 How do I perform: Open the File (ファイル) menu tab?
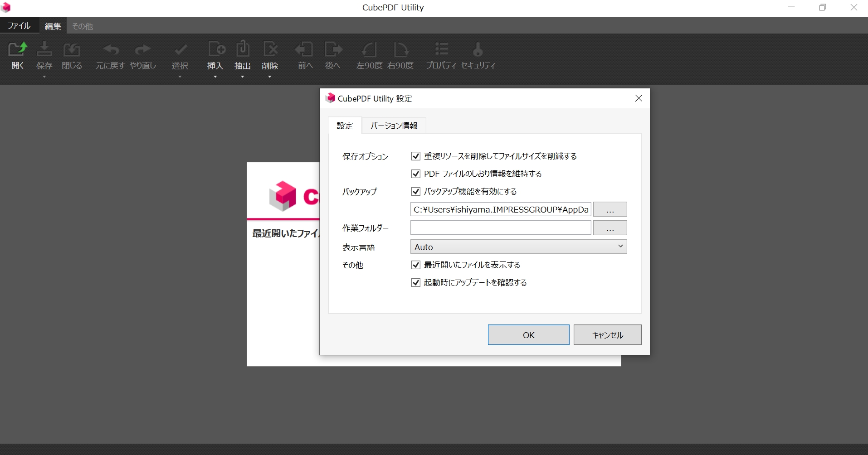tap(19, 26)
